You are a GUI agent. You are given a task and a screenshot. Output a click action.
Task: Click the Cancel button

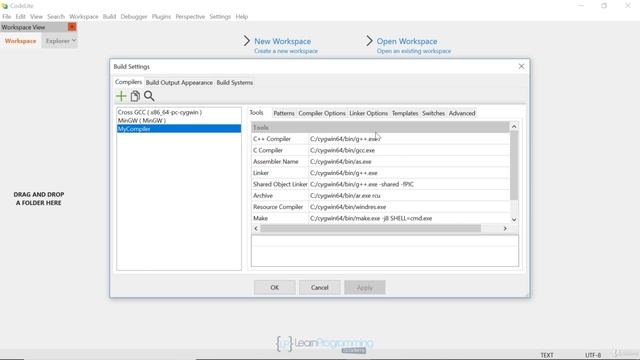pyautogui.click(x=320, y=287)
